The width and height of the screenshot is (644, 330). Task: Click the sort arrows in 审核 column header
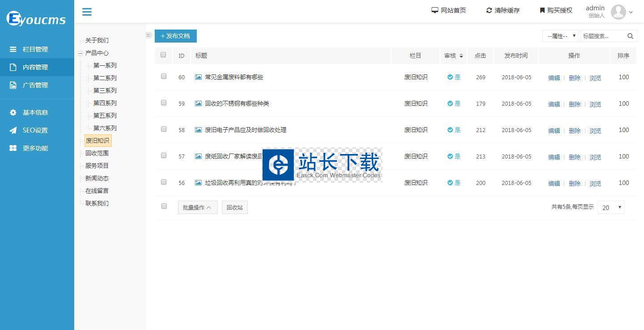tap(461, 56)
